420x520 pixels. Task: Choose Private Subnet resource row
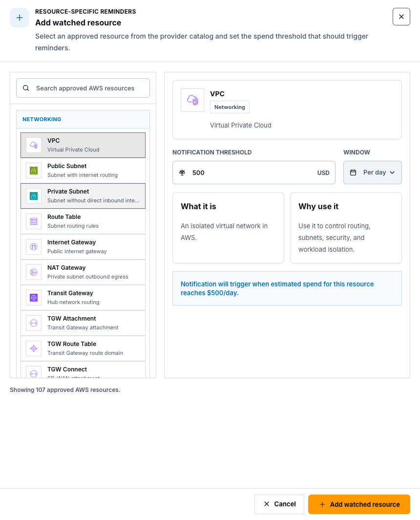[83, 196]
